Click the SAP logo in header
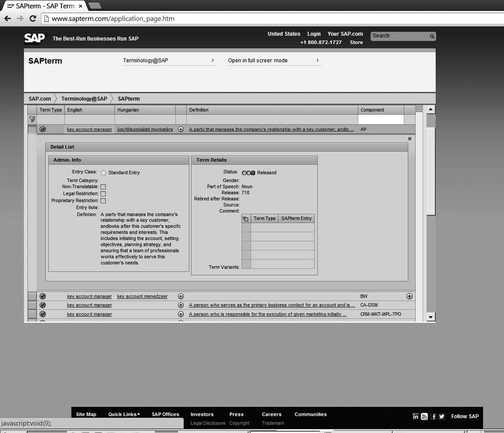 coord(35,38)
